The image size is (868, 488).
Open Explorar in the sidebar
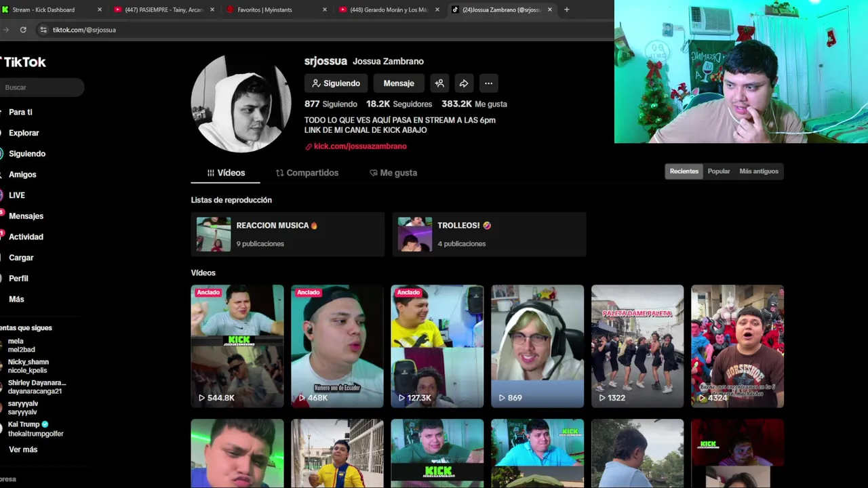tap(24, 133)
